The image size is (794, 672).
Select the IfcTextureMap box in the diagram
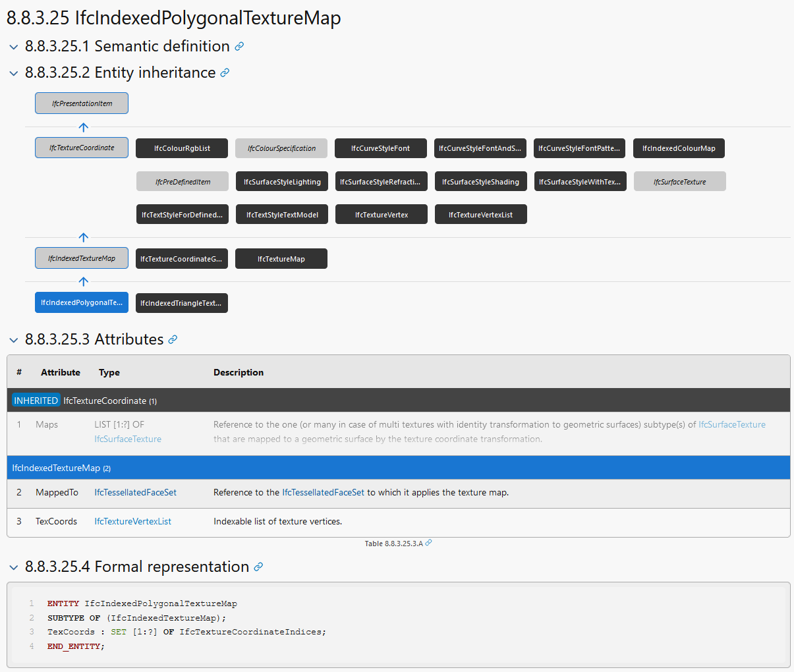point(281,258)
